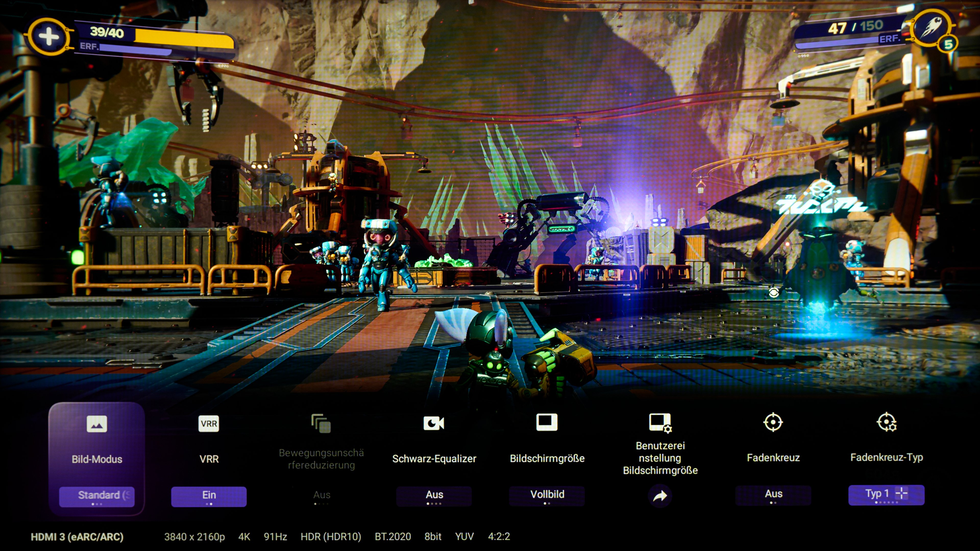Click the 47 / 150 ammo counter
Viewport: 980px width, 551px height.
855,27
